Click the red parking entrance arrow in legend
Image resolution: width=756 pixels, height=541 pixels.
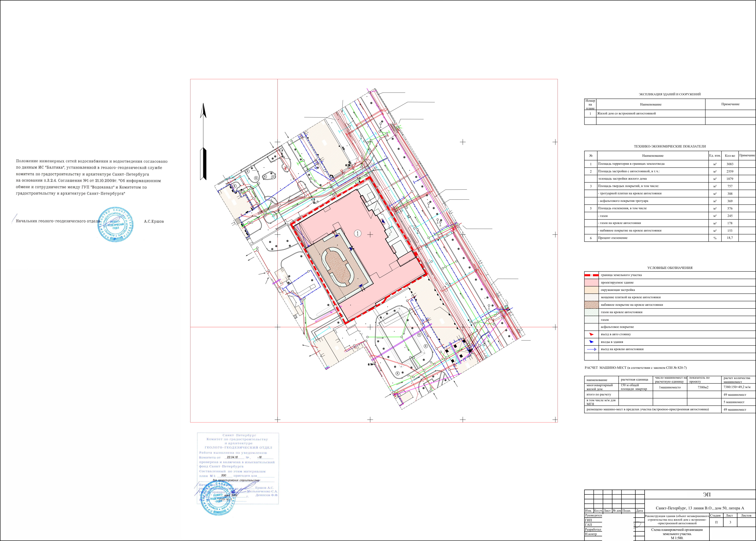(x=591, y=334)
